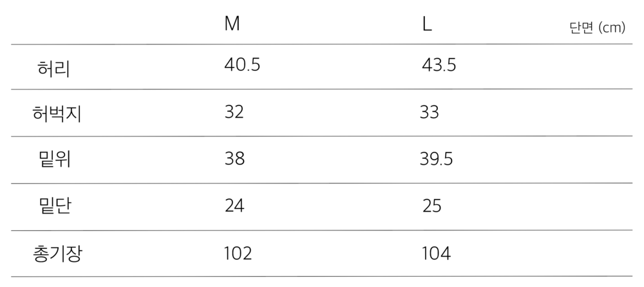
Task: Click the 104 total length value
Action: (x=436, y=253)
